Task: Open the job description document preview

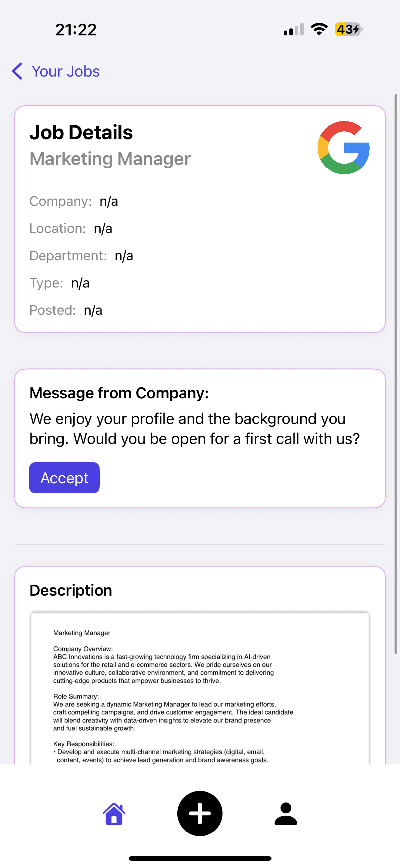Action: [x=200, y=687]
